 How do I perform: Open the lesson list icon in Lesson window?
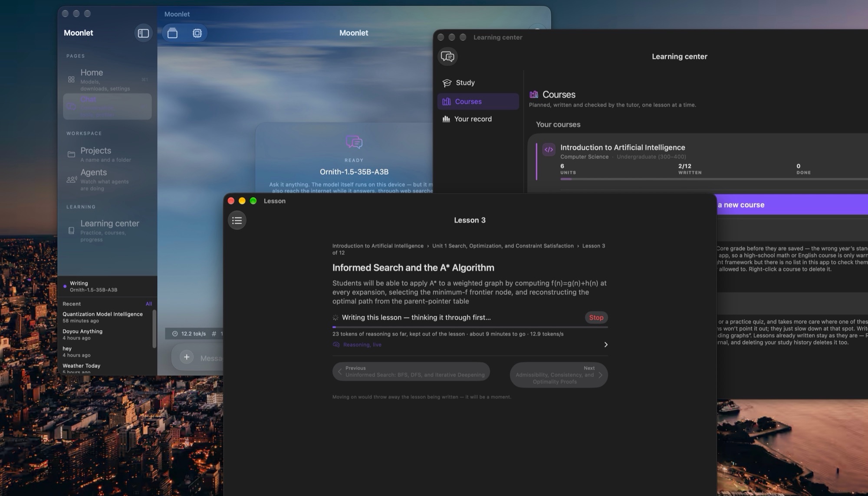pyautogui.click(x=237, y=220)
